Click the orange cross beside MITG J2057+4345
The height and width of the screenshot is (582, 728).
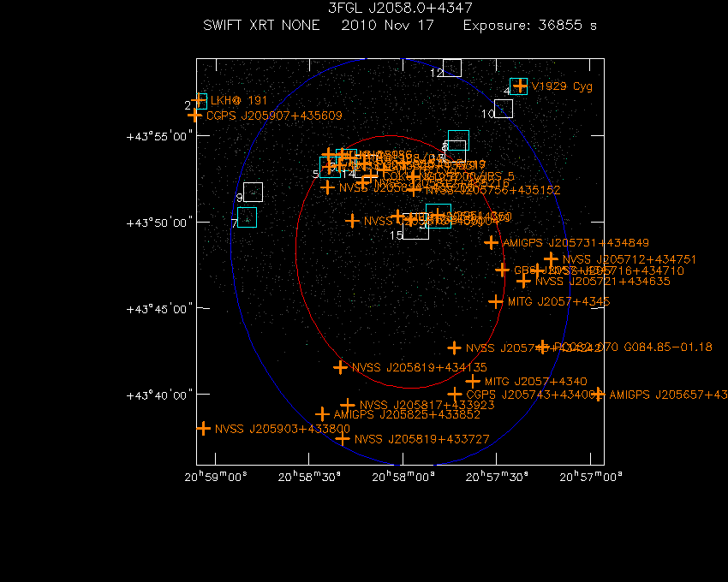pos(496,301)
